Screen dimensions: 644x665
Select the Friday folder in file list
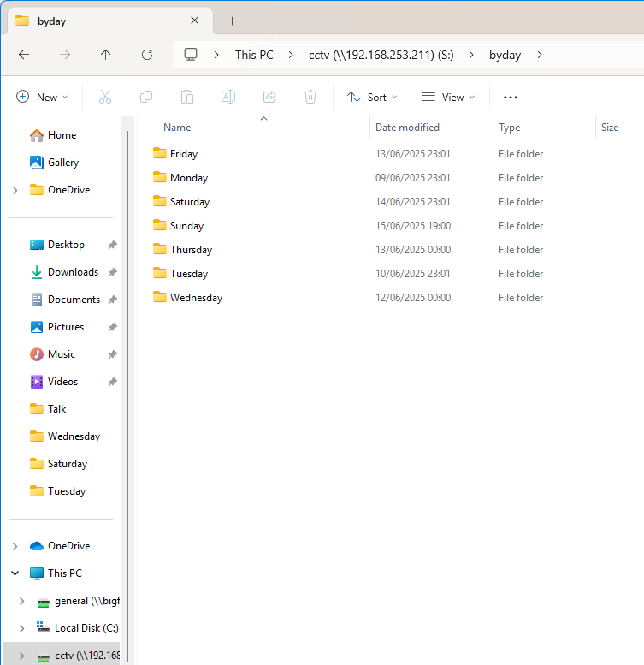coord(175,153)
